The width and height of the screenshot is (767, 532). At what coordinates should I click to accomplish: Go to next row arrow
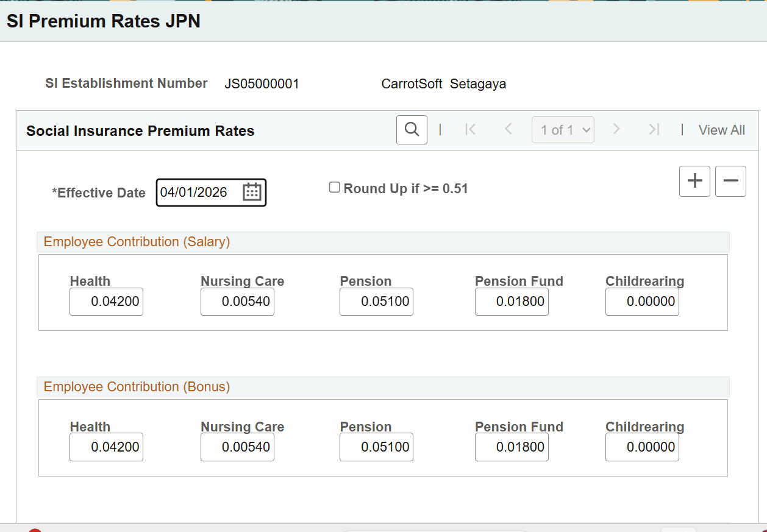pyautogui.click(x=616, y=129)
